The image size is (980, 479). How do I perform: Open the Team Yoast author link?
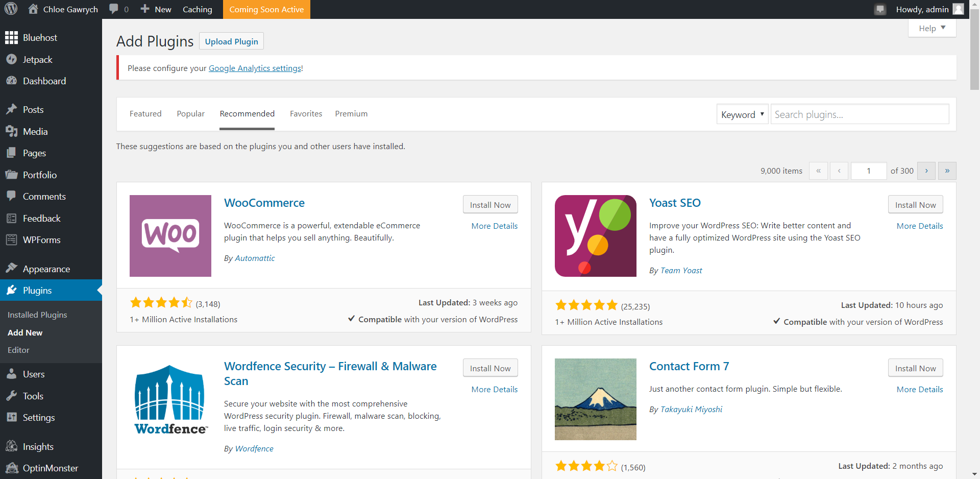click(x=681, y=270)
